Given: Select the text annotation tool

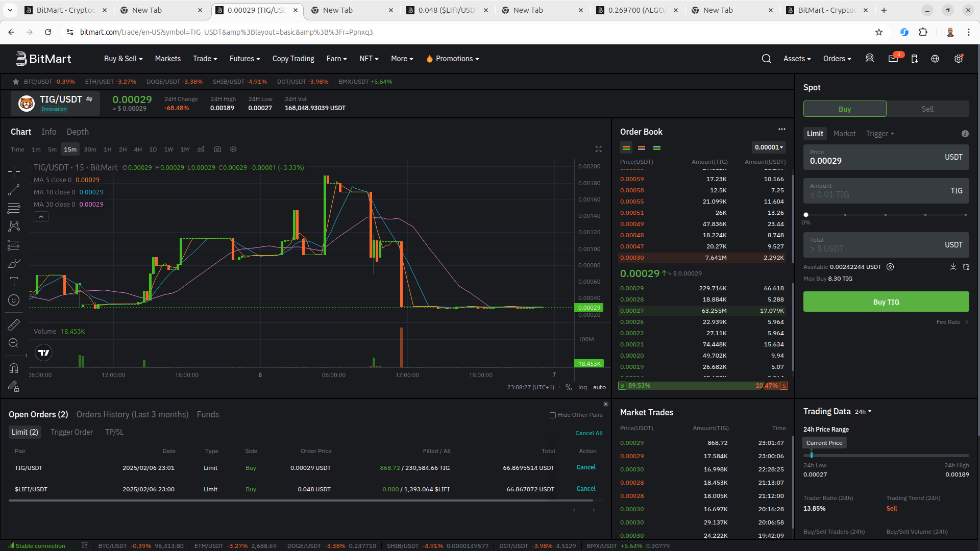Looking at the screenshot, I should pos(14,282).
